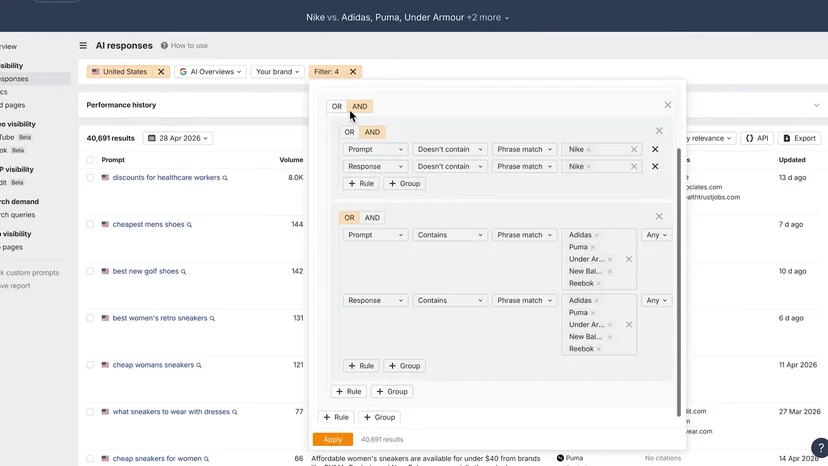Image resolution: width=828 pixels, height=466 pixels.
Task: Add a Rule to the competitors group
Action: (361, 366)
